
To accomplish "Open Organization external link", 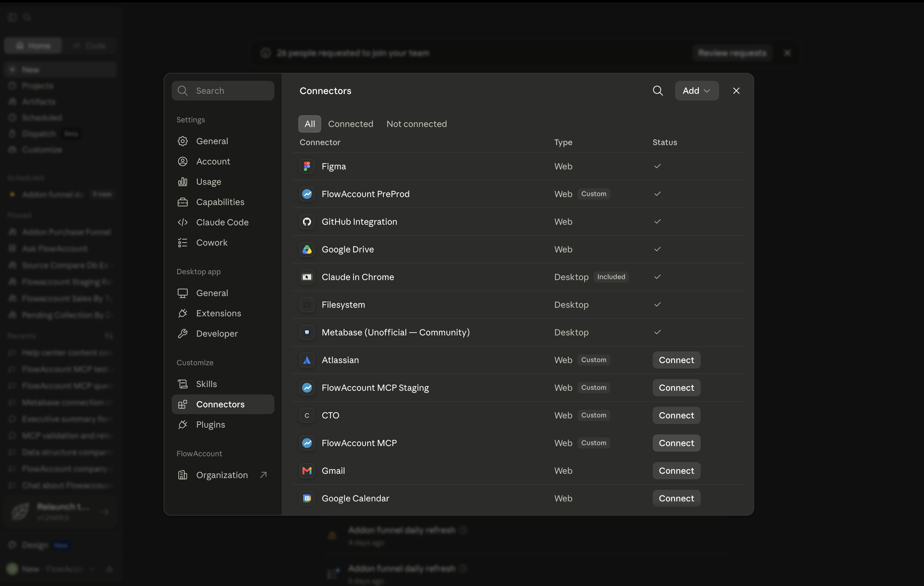I will tap(223, 475).
